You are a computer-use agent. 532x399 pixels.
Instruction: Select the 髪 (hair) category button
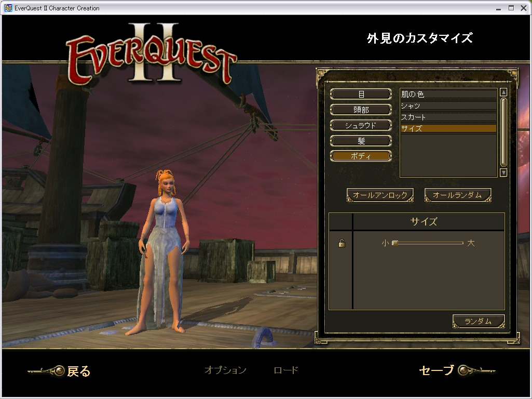point(361,141)
